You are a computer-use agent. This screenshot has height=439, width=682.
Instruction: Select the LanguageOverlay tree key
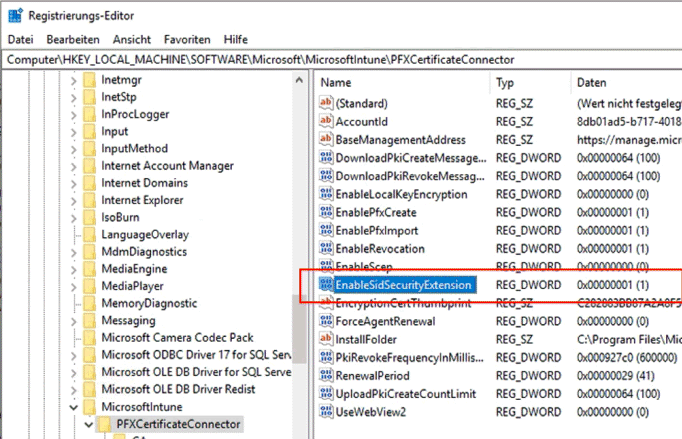[145, 235]
